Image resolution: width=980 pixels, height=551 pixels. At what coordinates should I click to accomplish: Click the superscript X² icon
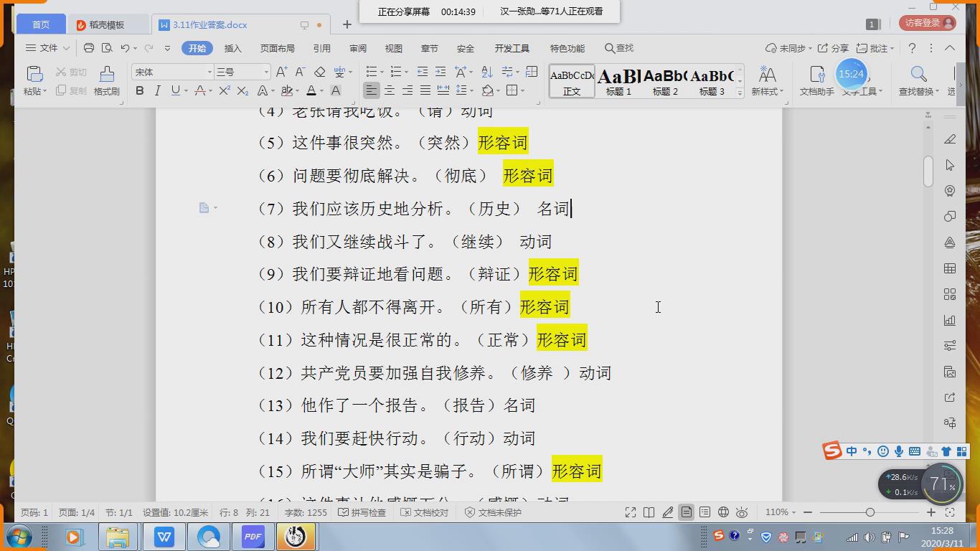(x=225, y=90)
